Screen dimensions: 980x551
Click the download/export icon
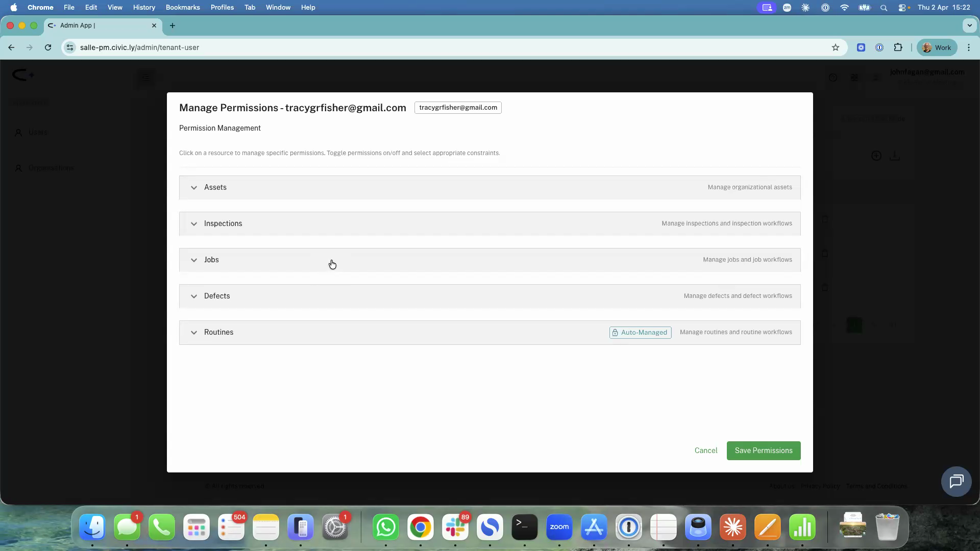(x=896, y=156)
